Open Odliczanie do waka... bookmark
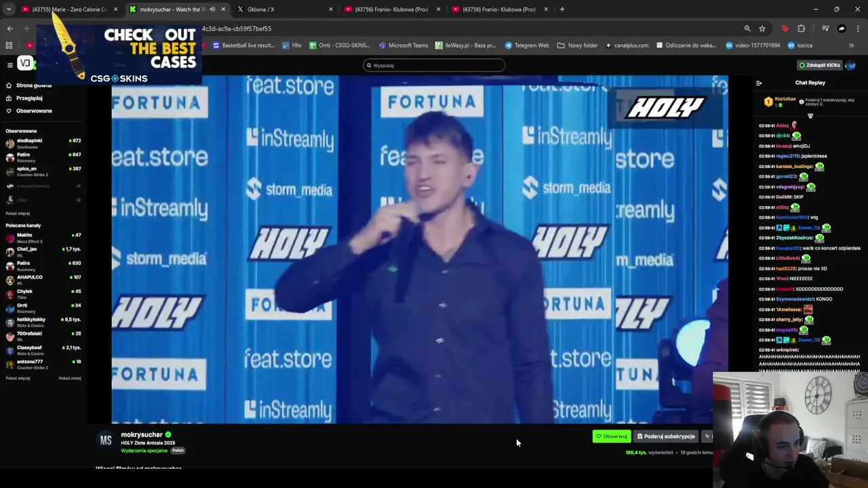 (686, 45)
